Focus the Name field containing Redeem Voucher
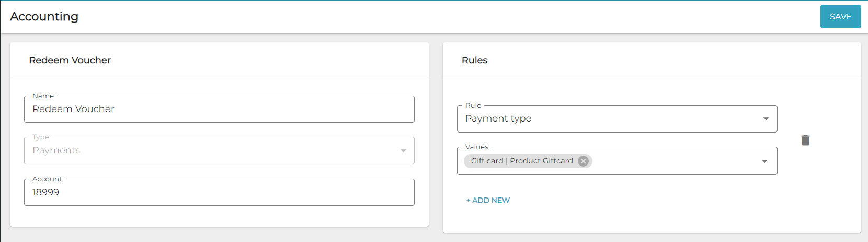 click(219, 109)
